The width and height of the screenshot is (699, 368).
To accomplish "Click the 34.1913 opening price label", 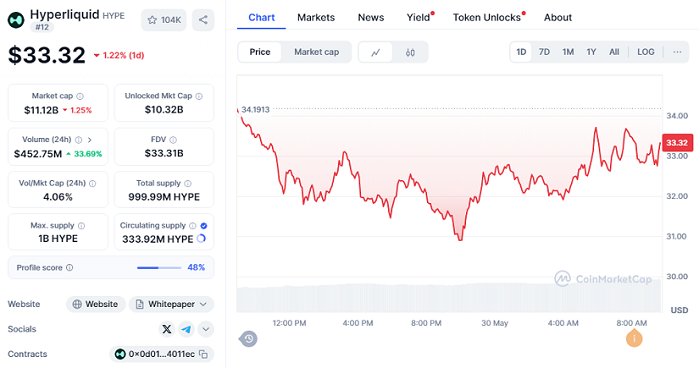I will pyautogui.click(x=255, y=110).
